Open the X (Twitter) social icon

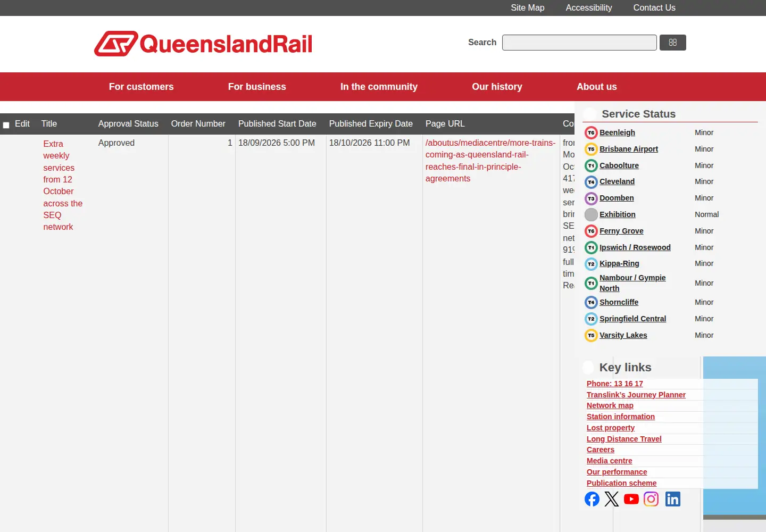click(x=612, y=499)
